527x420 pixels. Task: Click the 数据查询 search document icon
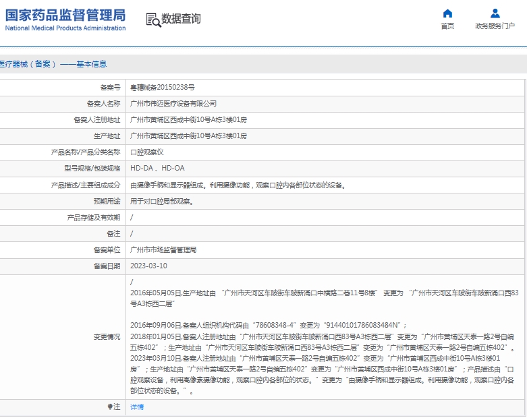tap(154, 20)
